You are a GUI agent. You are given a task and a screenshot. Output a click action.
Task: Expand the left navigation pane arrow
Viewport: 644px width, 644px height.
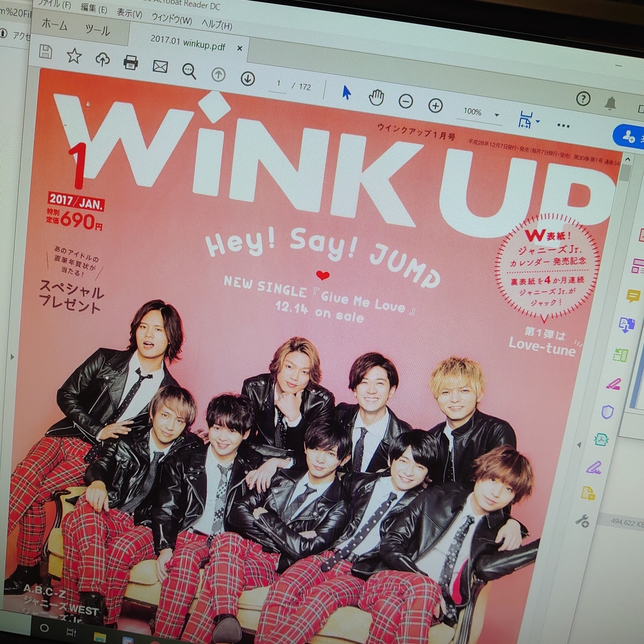point(12,357)
